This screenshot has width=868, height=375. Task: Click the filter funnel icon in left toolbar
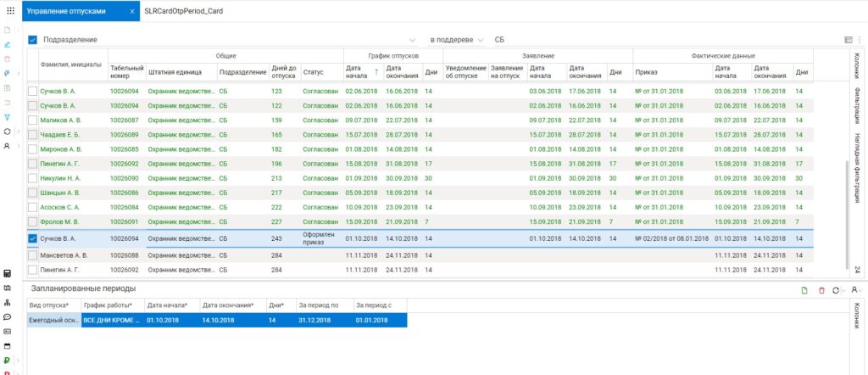[x=7, y=117]
